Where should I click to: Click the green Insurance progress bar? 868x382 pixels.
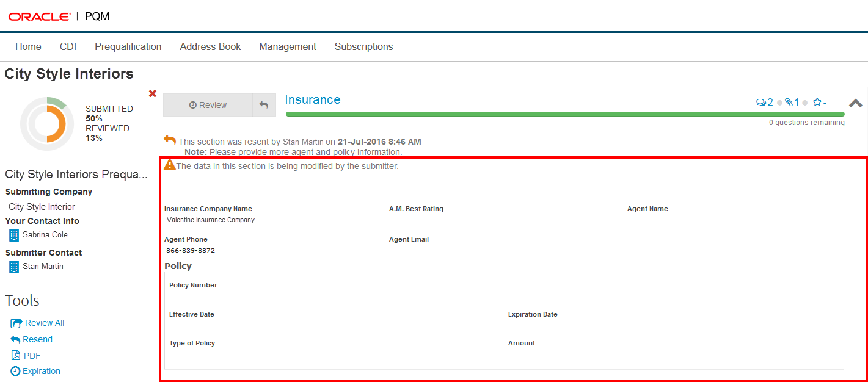pos(565,114)
